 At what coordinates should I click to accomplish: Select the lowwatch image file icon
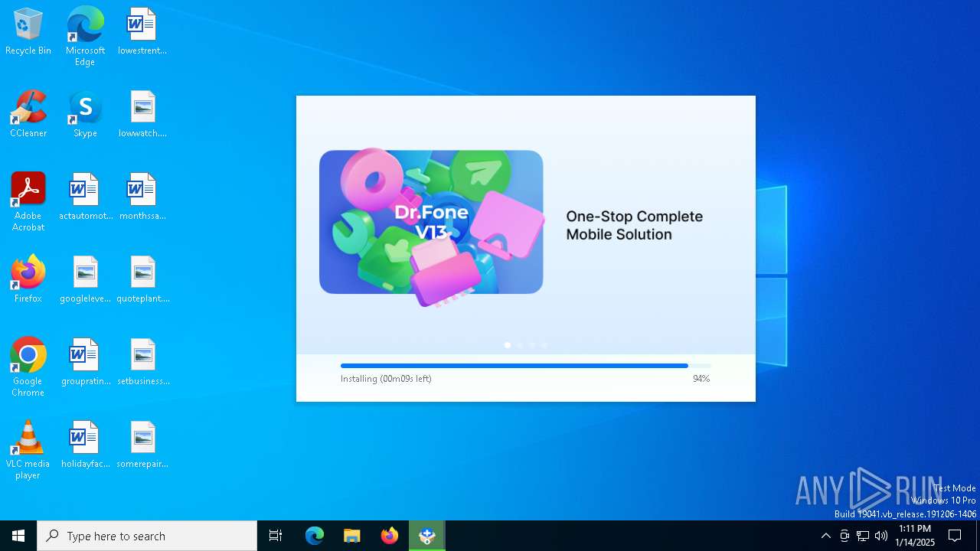(x=142, y=114)
